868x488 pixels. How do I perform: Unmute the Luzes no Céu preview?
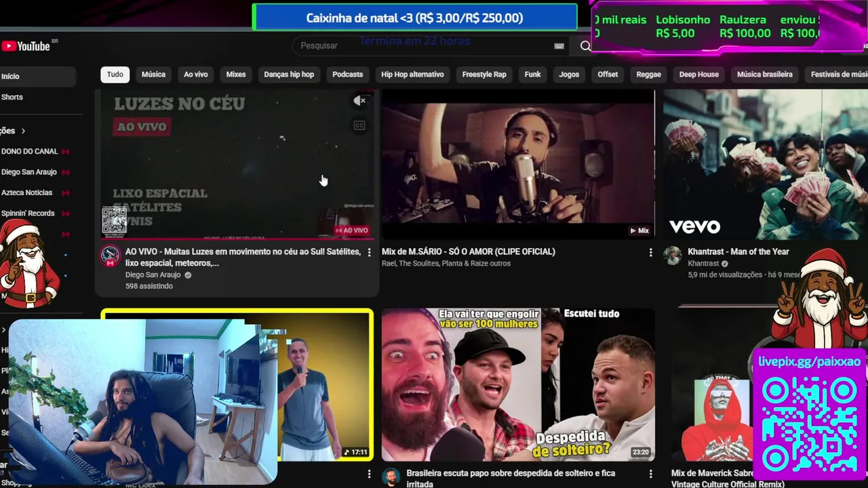coord(360,101)
